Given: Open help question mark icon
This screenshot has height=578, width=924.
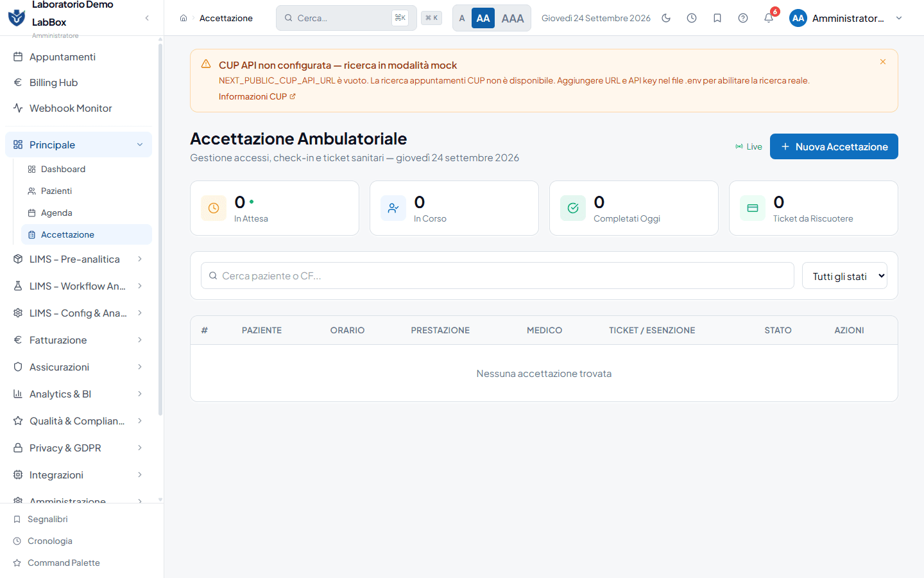Looking at the screenshot, I should [743, 18].
